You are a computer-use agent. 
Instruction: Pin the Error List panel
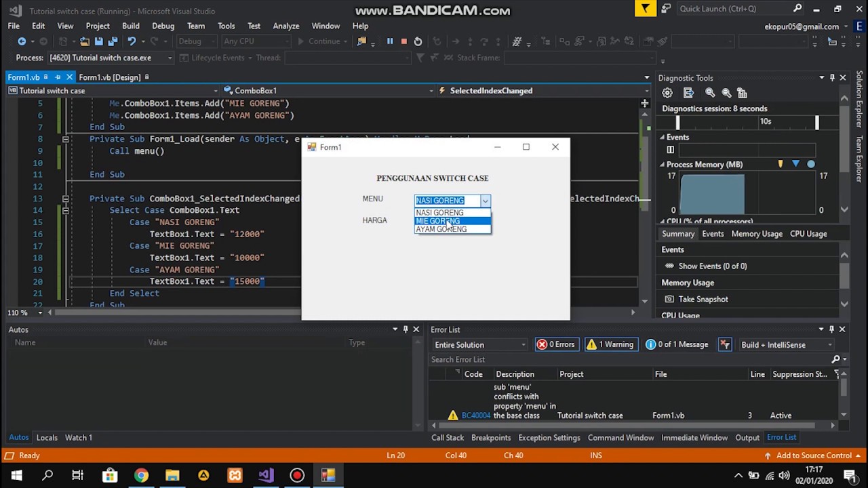(x=831, y=329)
